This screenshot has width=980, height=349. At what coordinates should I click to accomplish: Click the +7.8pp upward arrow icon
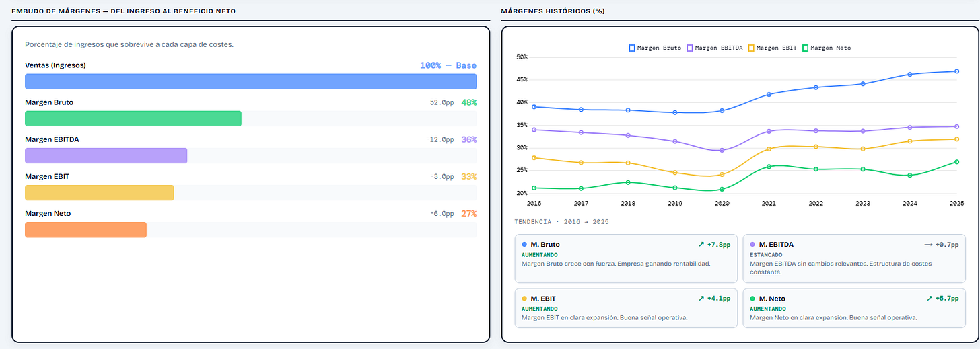(702, 245)
